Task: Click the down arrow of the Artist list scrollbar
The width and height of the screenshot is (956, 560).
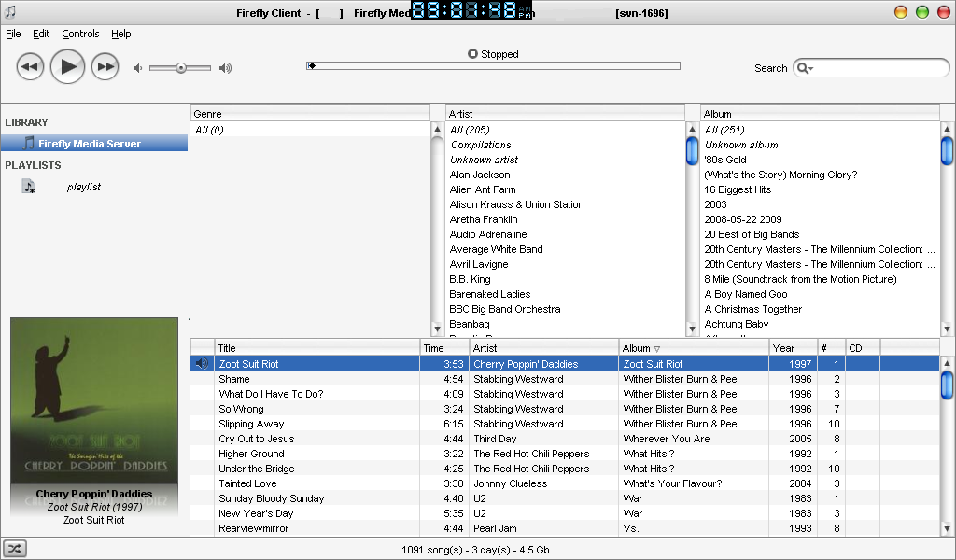Action: click(692, 329)
